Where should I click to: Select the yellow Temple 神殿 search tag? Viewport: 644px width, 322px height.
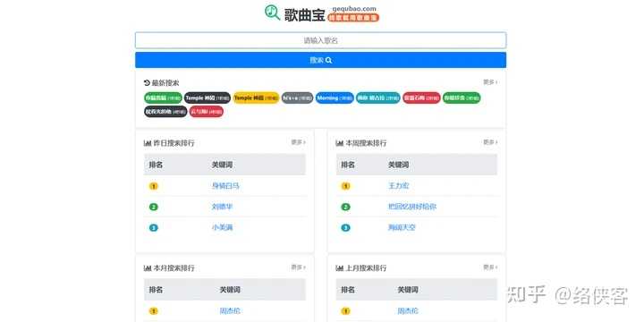point(257,97)
